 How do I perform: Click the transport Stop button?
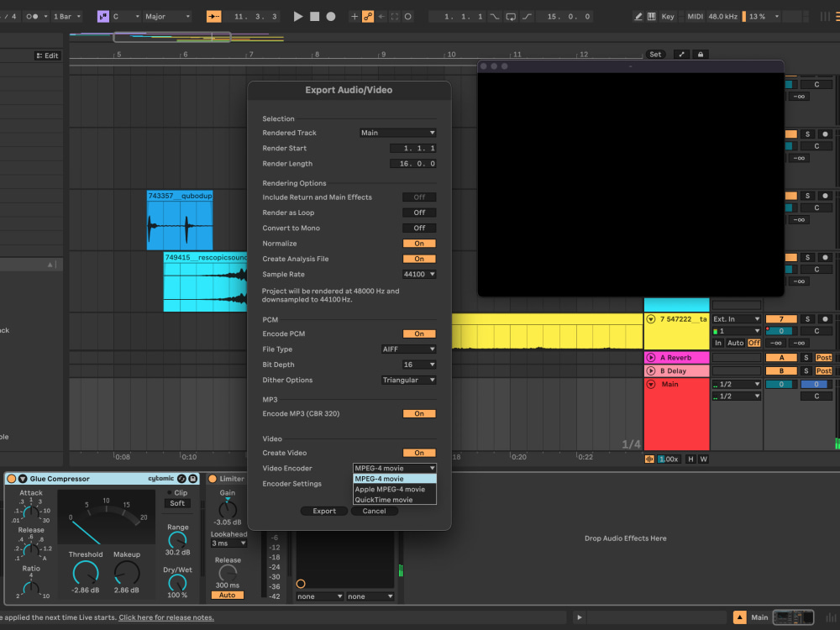(314, 17)
